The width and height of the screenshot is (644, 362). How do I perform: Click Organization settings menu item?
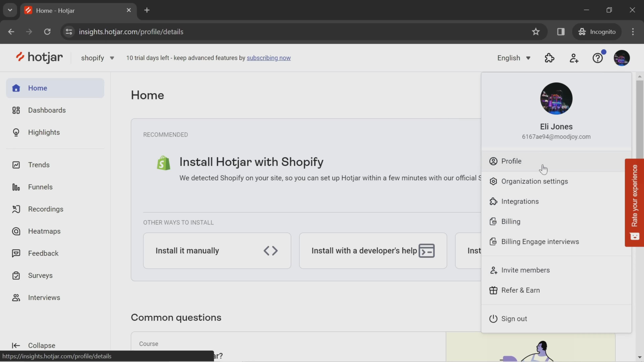point(535,181)
